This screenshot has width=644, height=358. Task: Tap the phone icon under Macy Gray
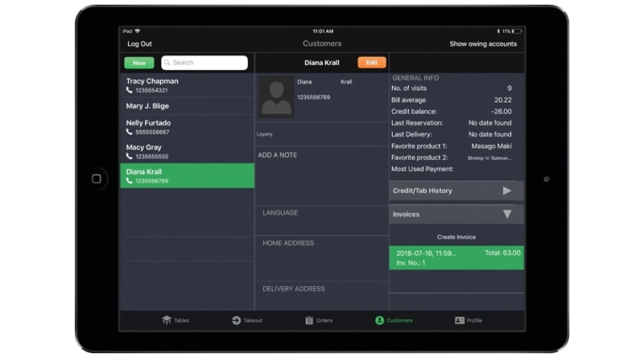130,156
